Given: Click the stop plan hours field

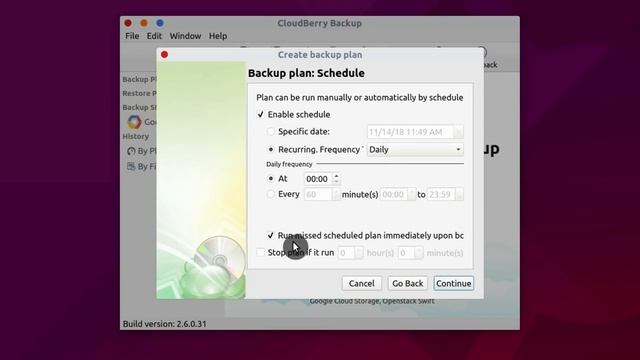Looking at the screenshot, I should (x=347, y=253).
